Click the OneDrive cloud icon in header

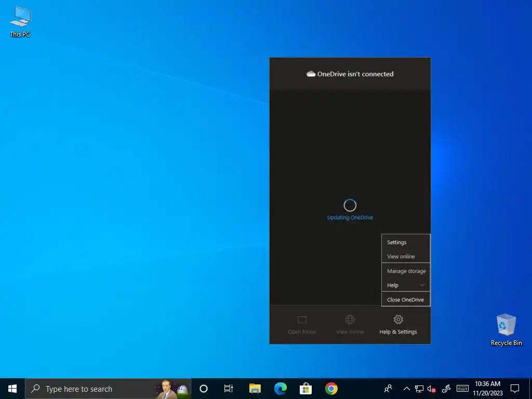pyautogui.click(x=311, y=74)
